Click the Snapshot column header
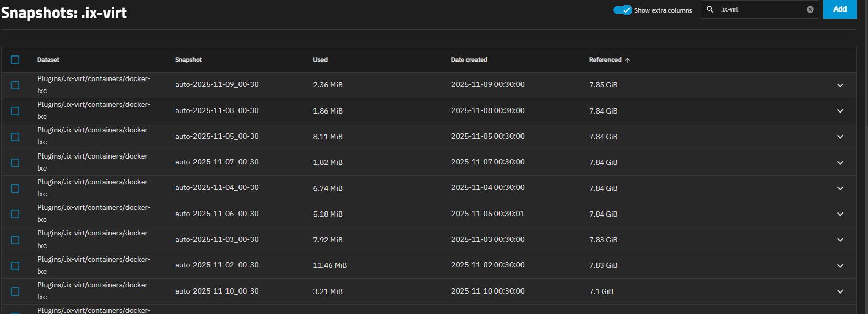The image size is (868, 314). click(x=188, y=60)
